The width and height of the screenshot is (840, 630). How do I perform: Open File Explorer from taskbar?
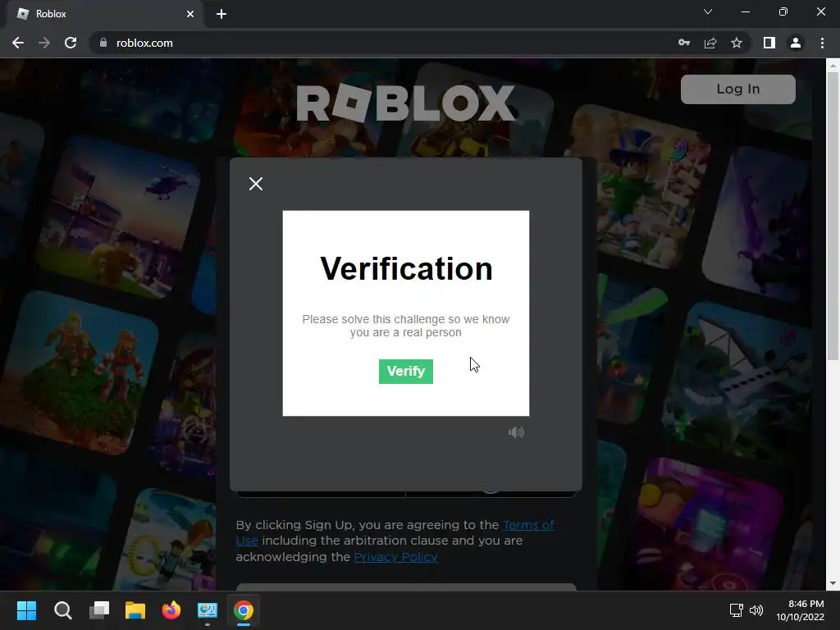(x=135, y=610)
